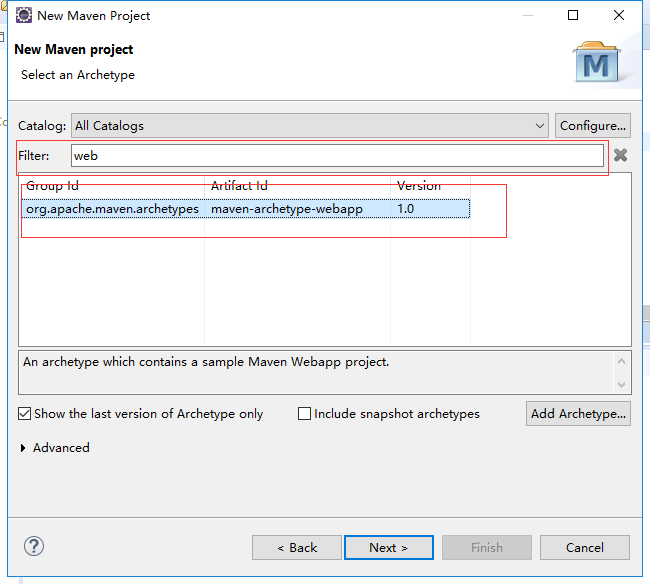The height and width of the screenshot is (584, 650).
Task: Open the Catalog dropdown All Catalogs
Action: pos(310,126)
